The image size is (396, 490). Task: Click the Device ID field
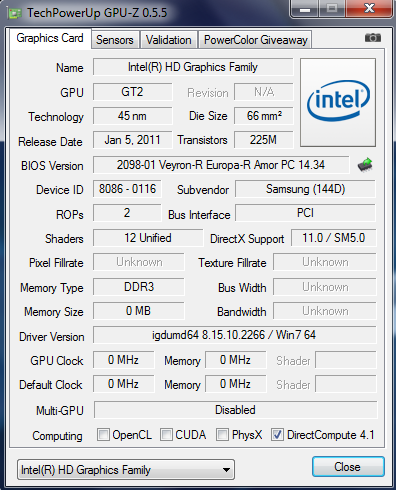pyautogui.click(x=127, y=189)
